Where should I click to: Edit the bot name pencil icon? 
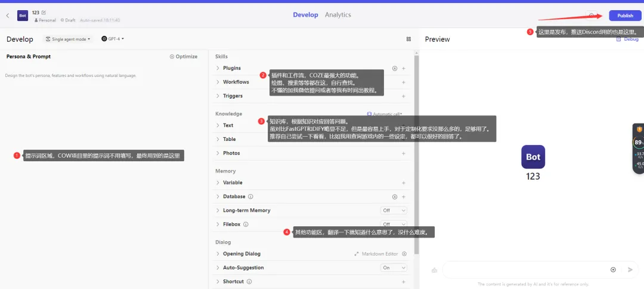coord(44,13)
